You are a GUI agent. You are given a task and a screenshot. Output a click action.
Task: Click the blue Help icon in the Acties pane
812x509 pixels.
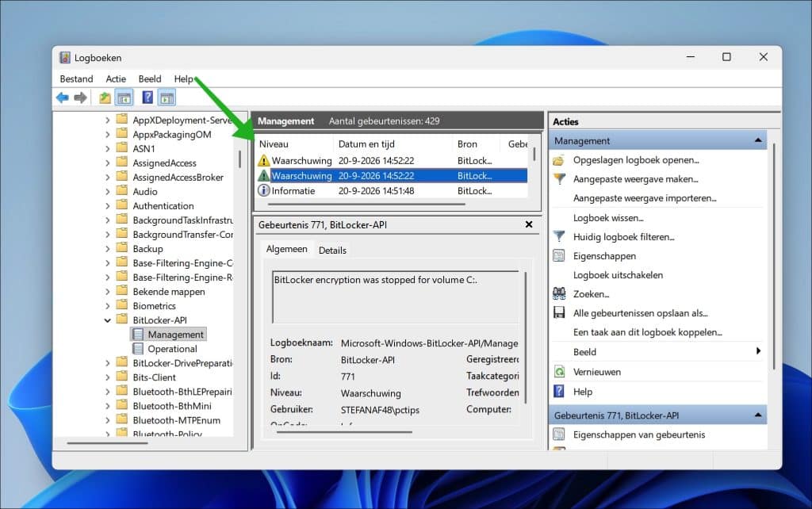(x=559, y=392)
